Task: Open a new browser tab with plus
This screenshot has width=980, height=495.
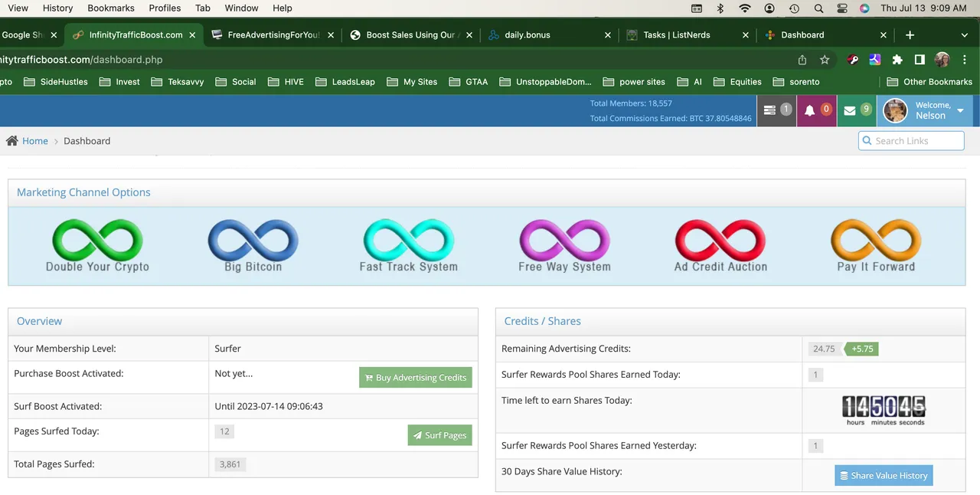Action: pyautogui.click(x=910, y=35)
